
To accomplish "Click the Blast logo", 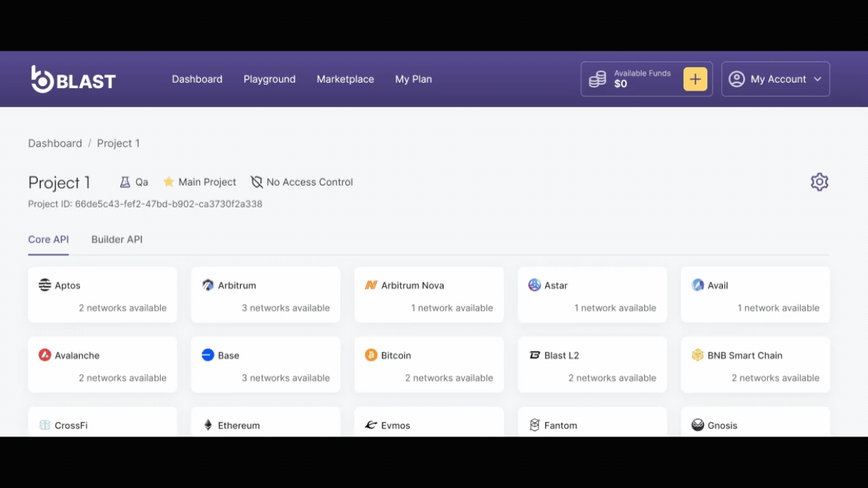I will pos(73,79).
